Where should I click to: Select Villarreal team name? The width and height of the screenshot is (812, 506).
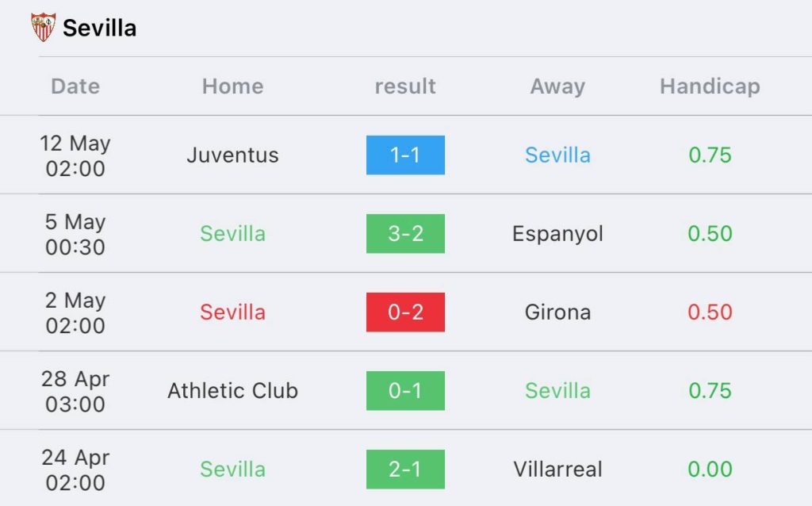pyautogui.click(x=557, y=470)
